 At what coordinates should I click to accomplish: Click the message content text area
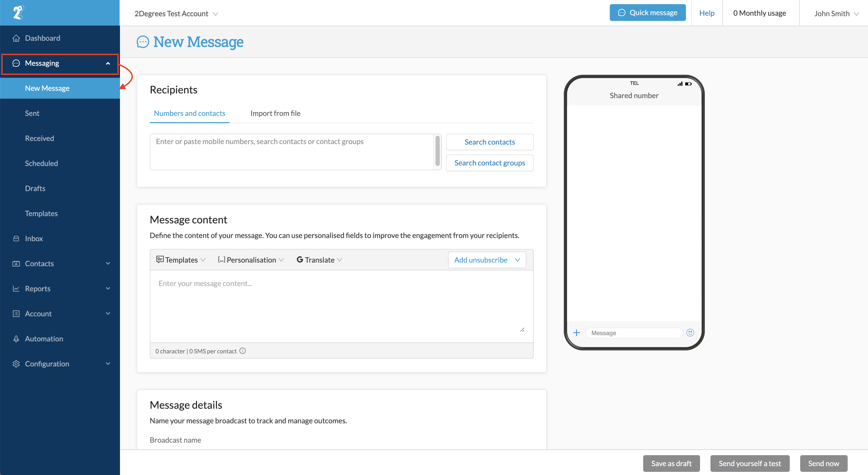coord(341,306)
